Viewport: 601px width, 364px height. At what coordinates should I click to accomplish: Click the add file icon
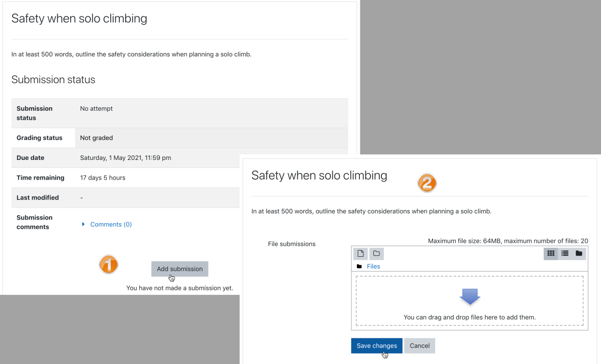360,254
